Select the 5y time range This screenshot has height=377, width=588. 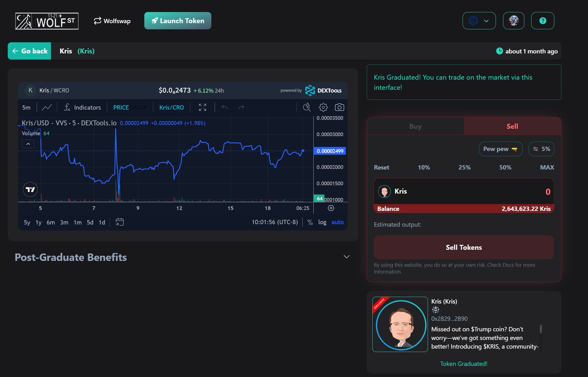27,222
